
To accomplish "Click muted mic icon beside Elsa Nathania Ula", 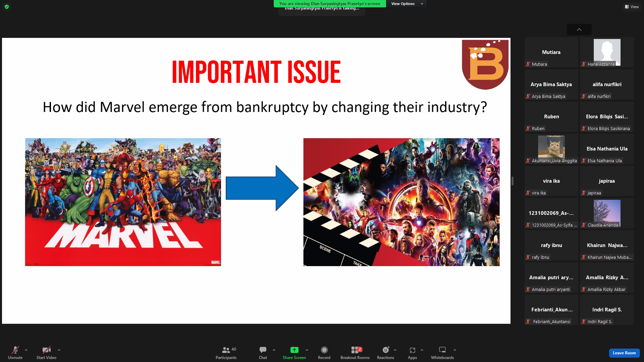I will click(584, 161).
